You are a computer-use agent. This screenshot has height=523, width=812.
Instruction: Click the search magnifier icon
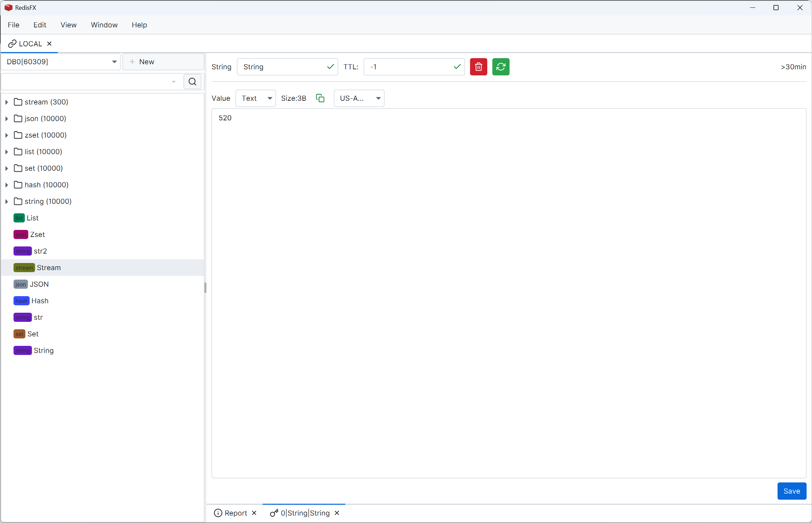(193, 81)
